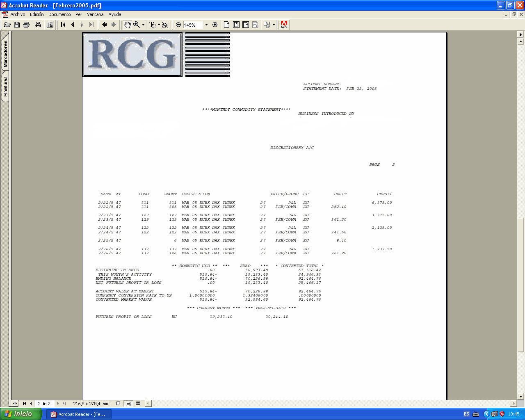Open the Edición menu
Screen dimensions: 525x420
(x=37, y=14)
